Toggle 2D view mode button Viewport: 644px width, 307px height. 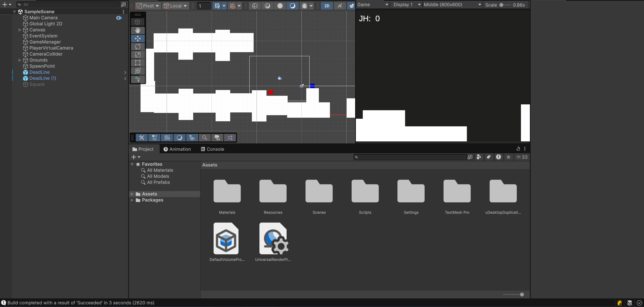pos(327,6)
